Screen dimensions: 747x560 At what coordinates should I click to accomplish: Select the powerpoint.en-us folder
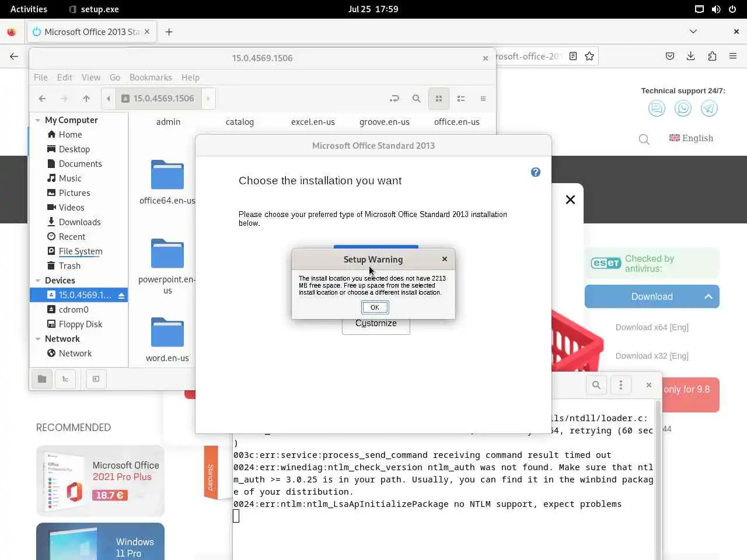pyautogui.click(x=167, y=265)
